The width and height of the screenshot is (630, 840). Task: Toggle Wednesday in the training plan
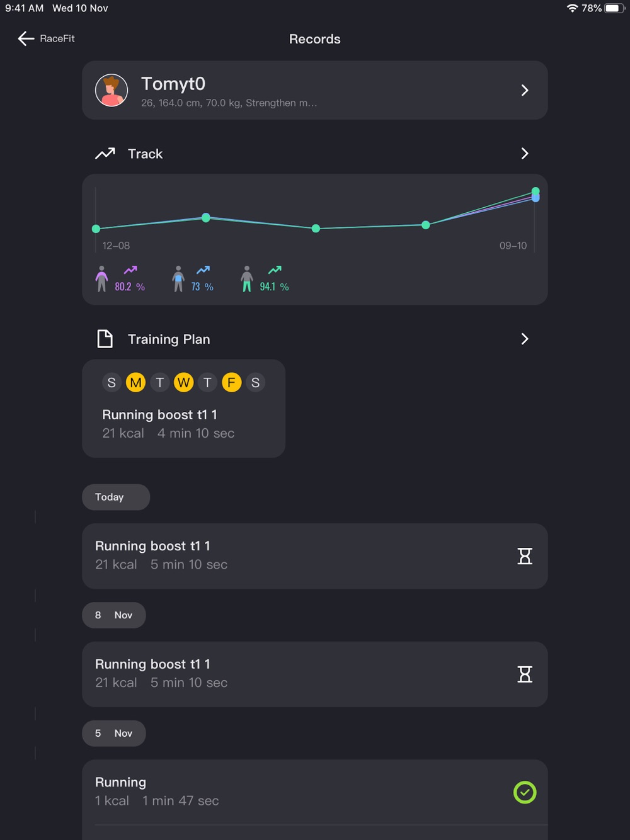(x=183, y=382)
